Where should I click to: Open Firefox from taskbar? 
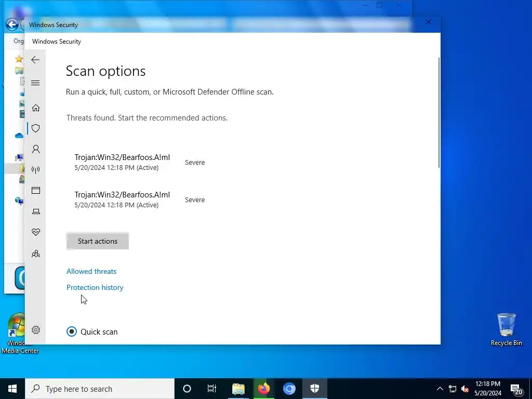[x=263, y=389]
